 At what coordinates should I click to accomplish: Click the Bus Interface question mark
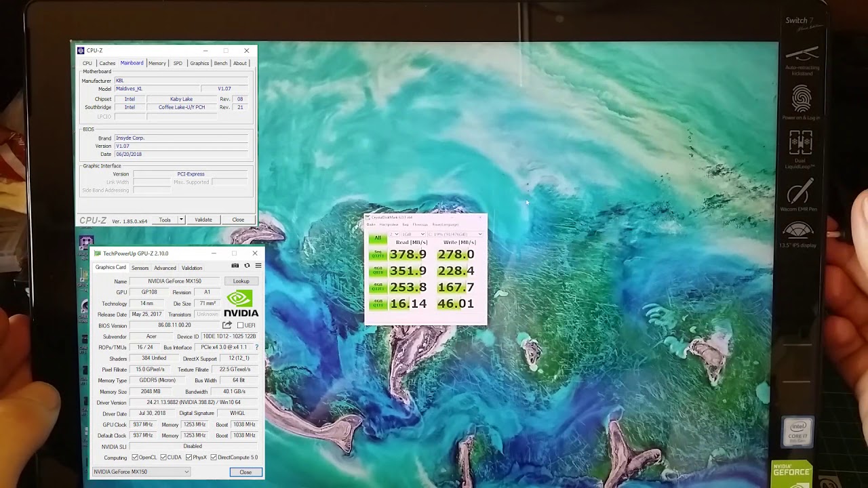[256, 348]
